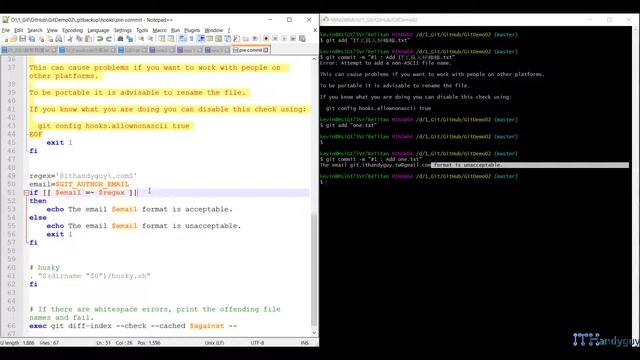Viewport: 640px width, 360px height.
Task: Click the editor vertical scrollbar thumb
Action: [x=314, y=269]
